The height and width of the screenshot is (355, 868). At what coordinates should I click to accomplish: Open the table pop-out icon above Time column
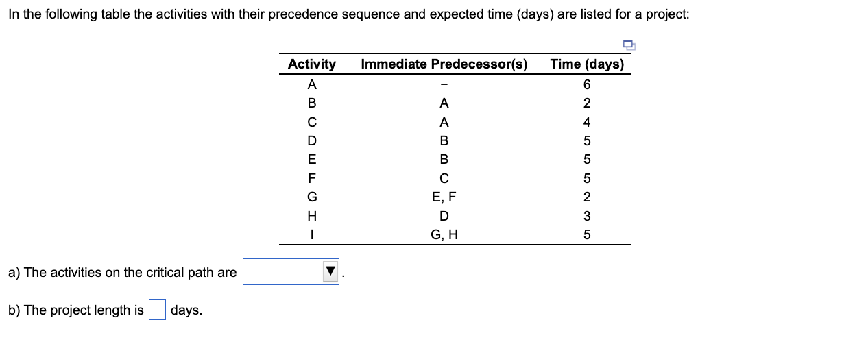629,45
